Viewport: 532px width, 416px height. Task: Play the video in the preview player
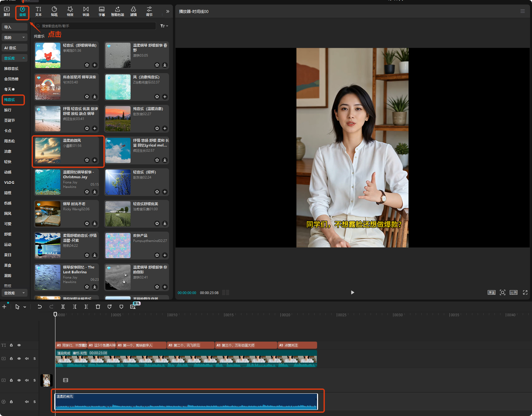(x=352, y=292)
